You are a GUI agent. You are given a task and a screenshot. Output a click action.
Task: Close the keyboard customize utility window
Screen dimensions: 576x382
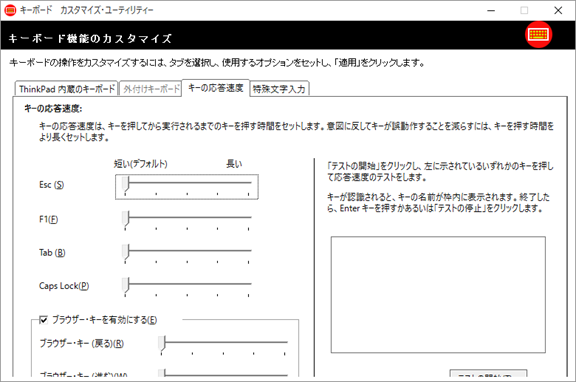(558, 10)
